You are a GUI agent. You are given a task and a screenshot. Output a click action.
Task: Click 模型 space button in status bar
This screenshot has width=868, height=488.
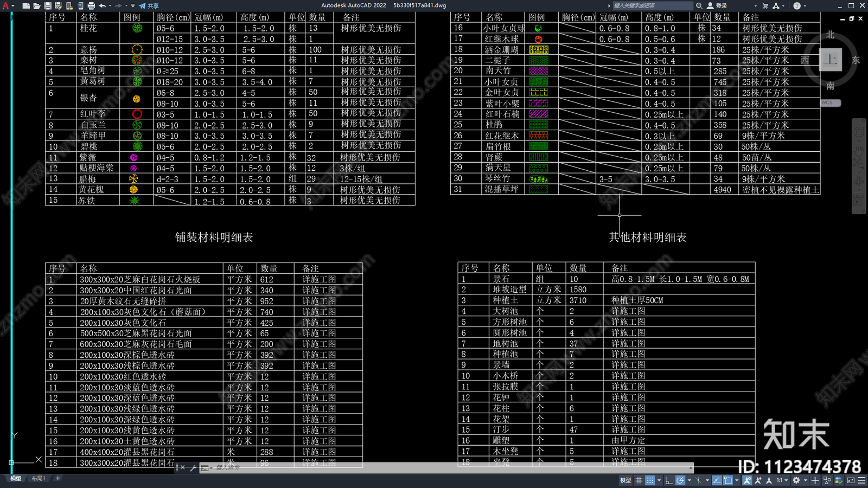[626, 480]
